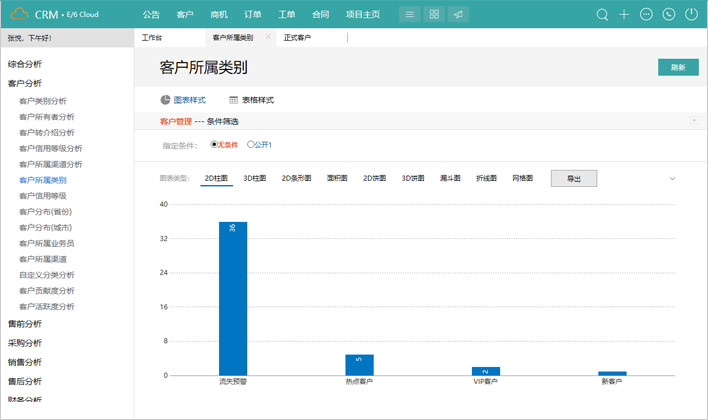Select 折线图 chart type
708x420 pixels.
point(487,178)
